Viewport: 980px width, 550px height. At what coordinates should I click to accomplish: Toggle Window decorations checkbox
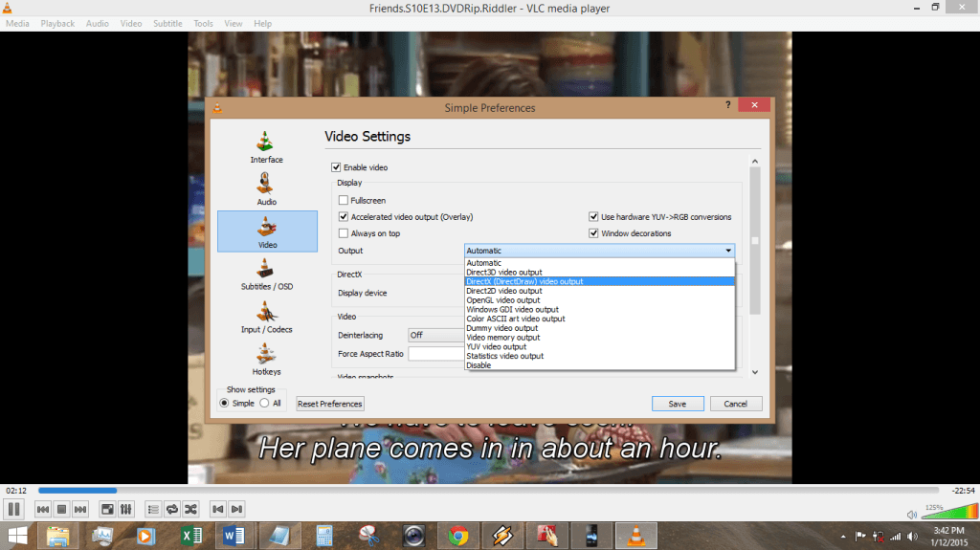pyautogui.click(x=593, y=233)
